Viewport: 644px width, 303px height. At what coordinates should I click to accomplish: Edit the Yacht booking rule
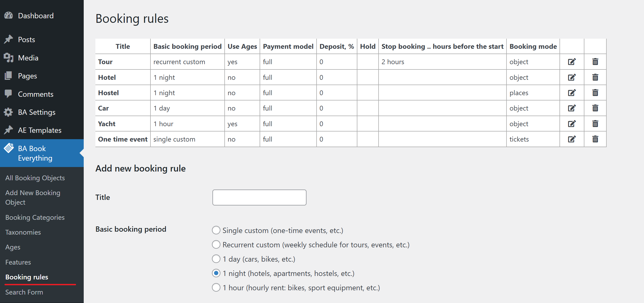click(x=572, y=124)
